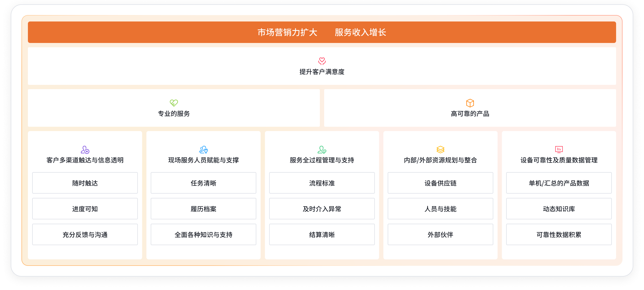Image resolution: width=644 pixels, height=290 pixels.
Task: Click the heart-in-hands icon above 提升客户满意度
Action: [322, 61]
